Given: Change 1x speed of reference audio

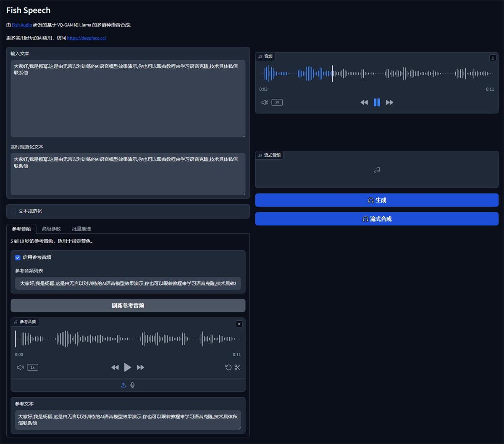Looking at the screenshot, I should click(x=32, y=367).
